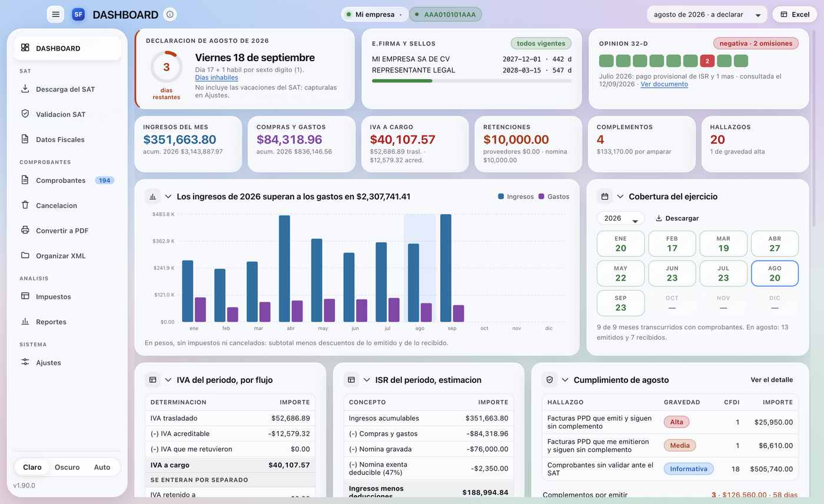Viewport: 824px width, 504px height.
Task: Open Descarga del SAT in sidebar
Action: pyautogui.click(x=67, y=89)
